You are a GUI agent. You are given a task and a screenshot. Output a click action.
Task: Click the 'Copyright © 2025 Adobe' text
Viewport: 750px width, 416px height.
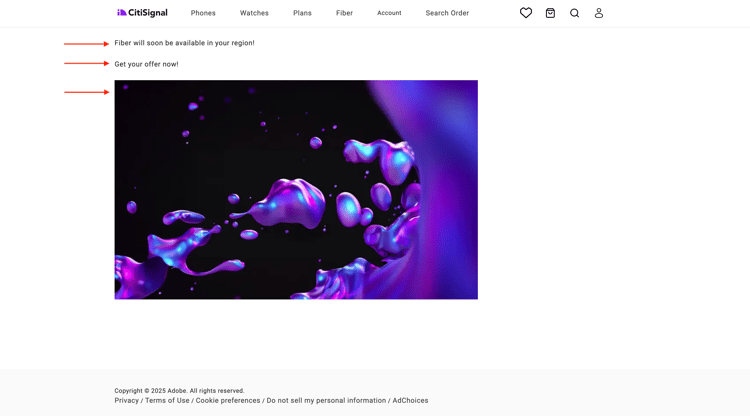click(150, 391)
